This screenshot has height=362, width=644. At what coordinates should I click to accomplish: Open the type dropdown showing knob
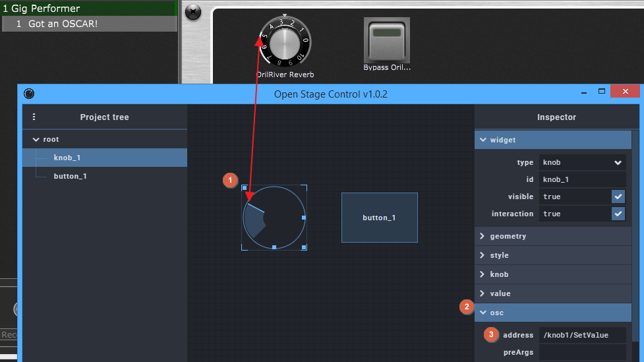click(583, 163)
